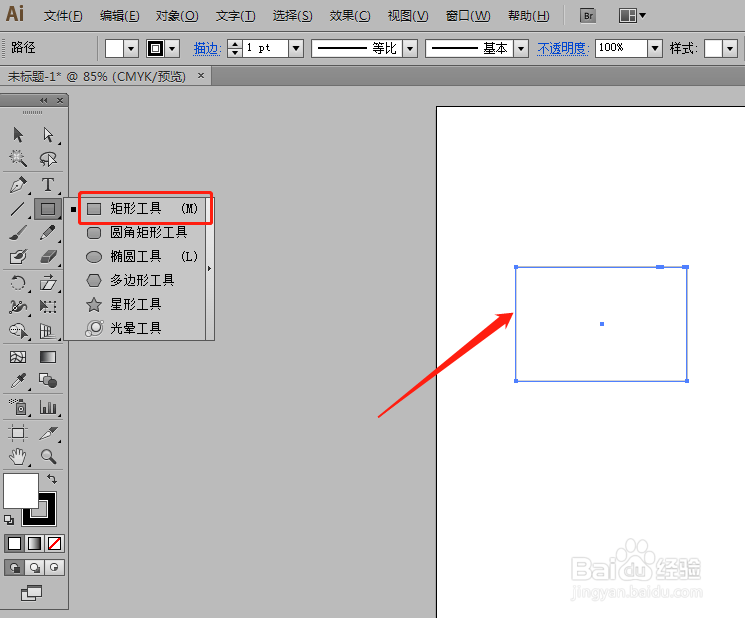Screen dimensions: 745x618
Task: Click the 描边 stroke panel link
Action: 207,48
